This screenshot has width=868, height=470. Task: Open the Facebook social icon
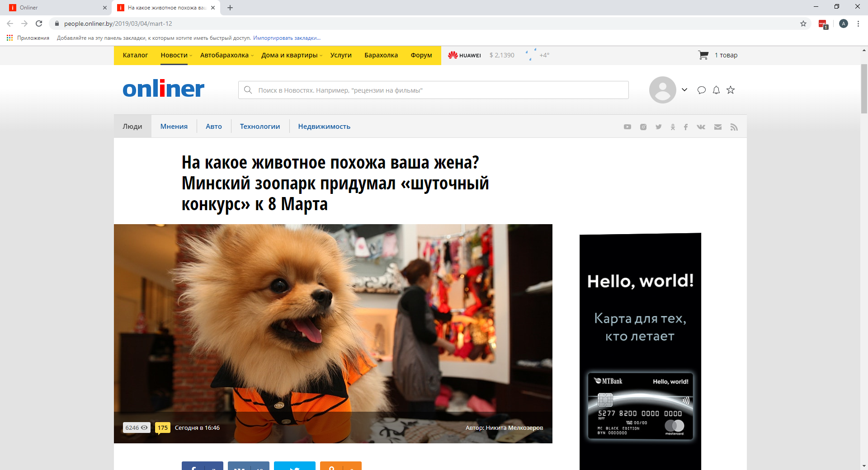click(x=686, y=127)
